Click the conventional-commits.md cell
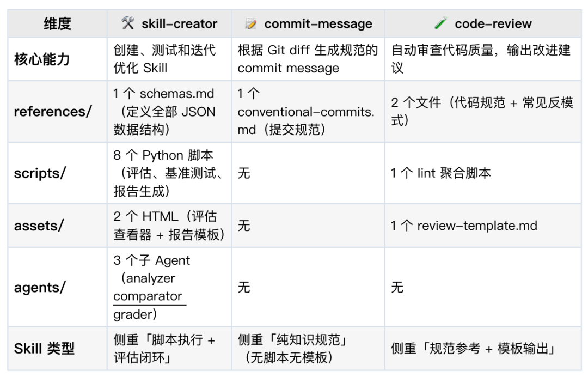The image size is (588, 377). pos(308,112)
